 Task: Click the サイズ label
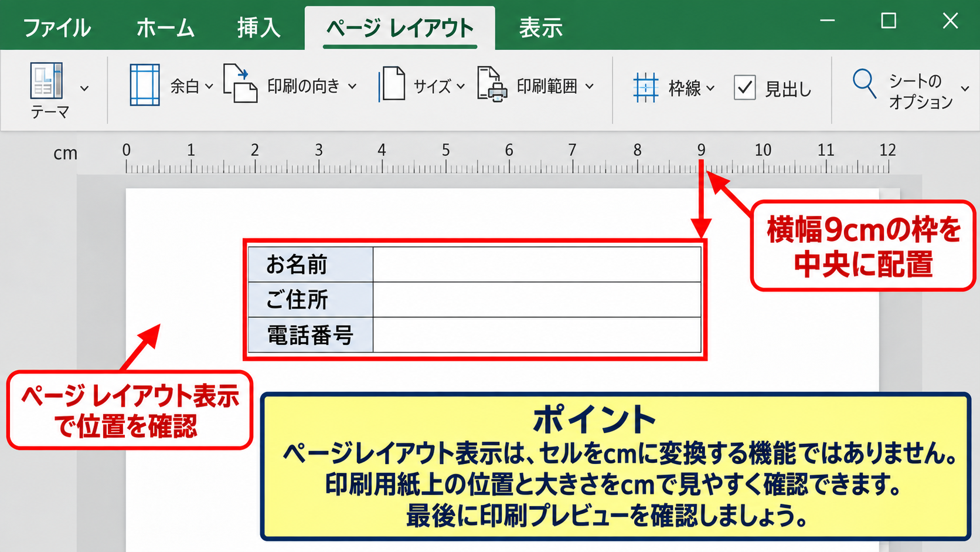click(433, 87)
